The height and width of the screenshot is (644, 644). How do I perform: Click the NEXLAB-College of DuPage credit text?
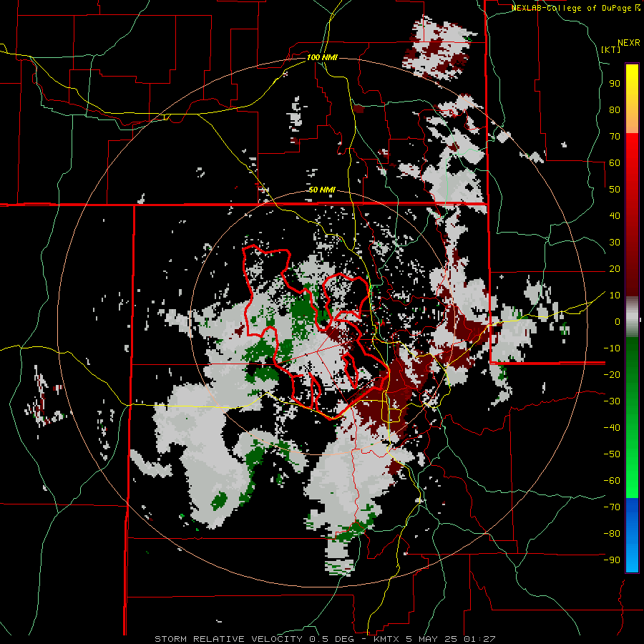point(572,8)
